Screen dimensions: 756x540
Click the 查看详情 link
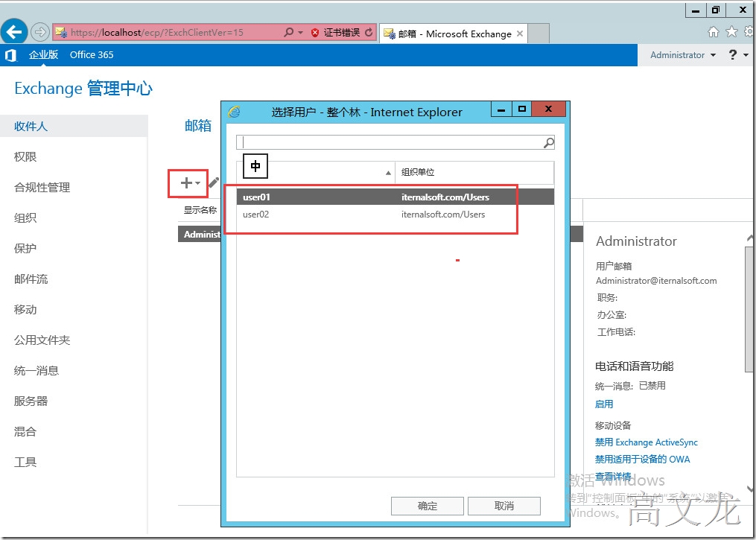click(x=613, y=477)
